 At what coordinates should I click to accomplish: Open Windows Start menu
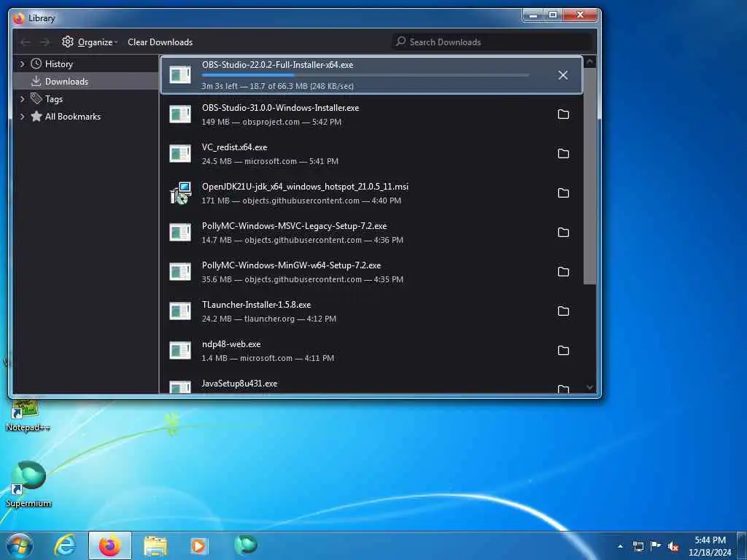tap(20, 545)
